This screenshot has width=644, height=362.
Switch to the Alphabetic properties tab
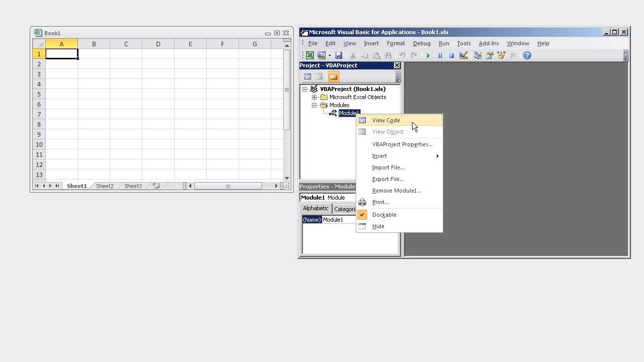tap(315, 208)
